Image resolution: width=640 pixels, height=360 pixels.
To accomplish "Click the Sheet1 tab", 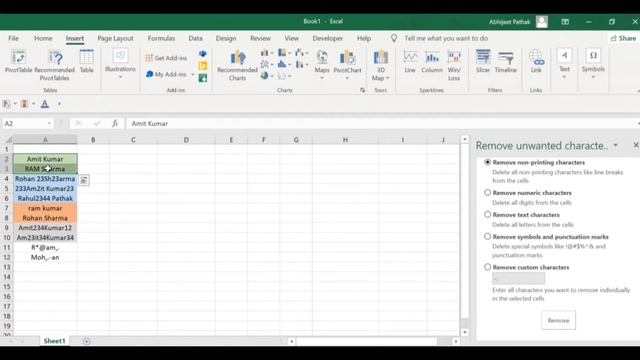I will pos(54,341).
